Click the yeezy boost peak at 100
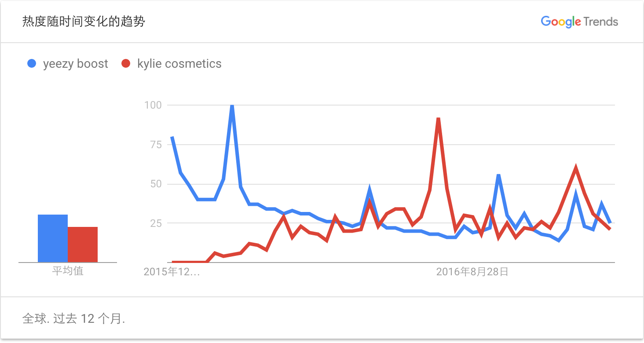Screen dimensions: 644x343 tap(232, 106)
